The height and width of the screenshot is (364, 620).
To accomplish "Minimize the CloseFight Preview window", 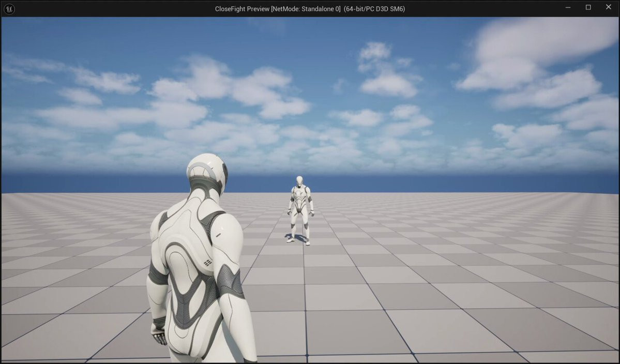I will tap(568, 8).
